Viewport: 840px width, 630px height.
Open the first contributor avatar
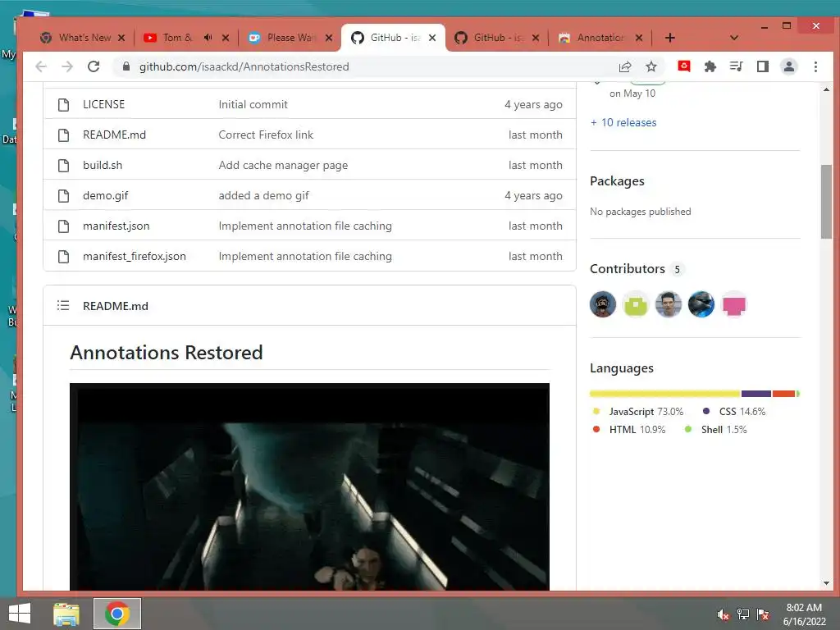pyautogui.click(x=603, y=304)
